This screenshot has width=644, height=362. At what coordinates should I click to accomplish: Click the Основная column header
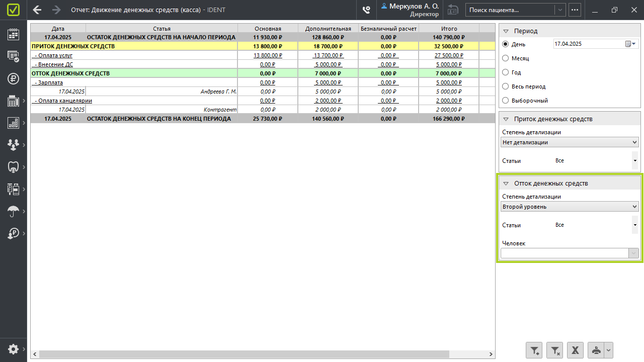[268, 29]
